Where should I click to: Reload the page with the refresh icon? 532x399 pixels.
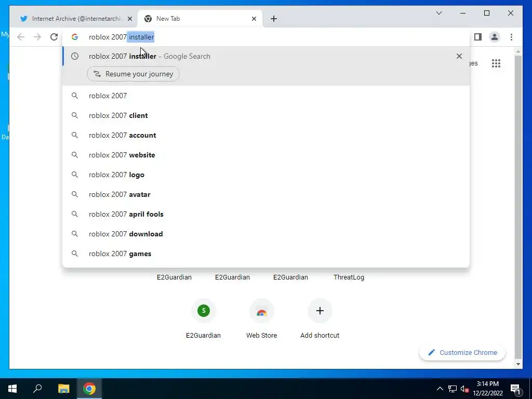[54, 37]
